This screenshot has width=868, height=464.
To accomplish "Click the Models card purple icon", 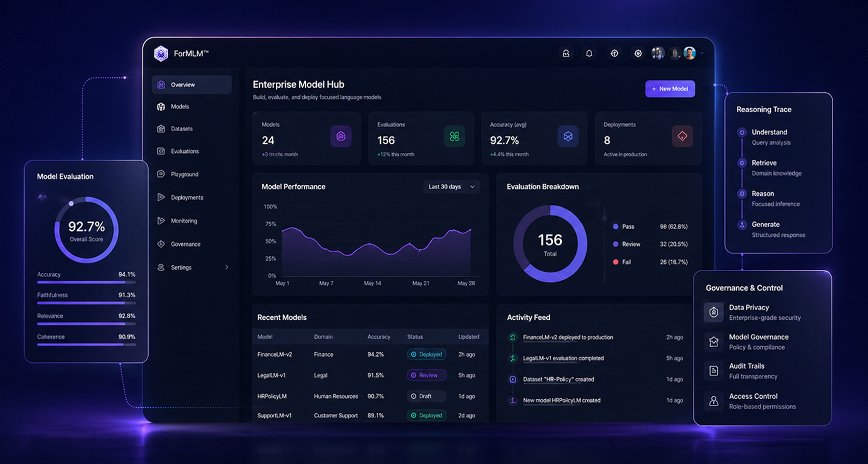I will point(341,136).
